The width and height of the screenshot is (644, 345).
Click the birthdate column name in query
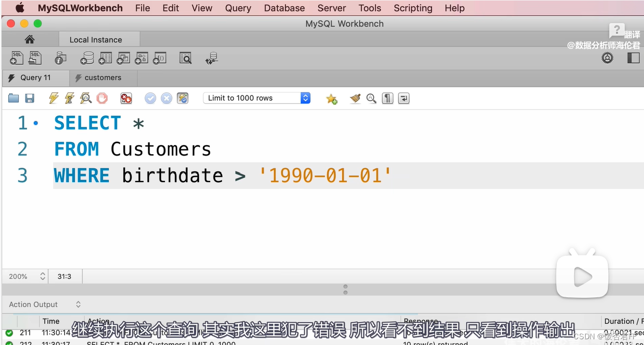coord(173,175)
